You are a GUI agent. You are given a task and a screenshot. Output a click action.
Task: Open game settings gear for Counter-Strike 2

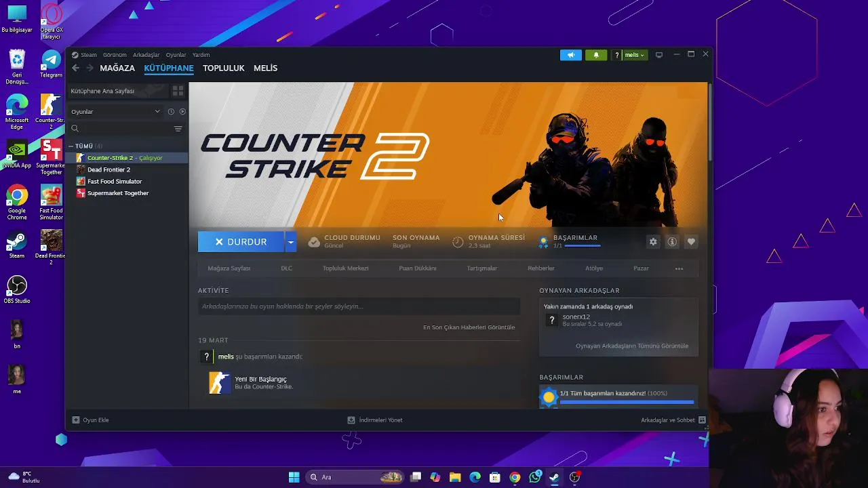coord(653,242)
